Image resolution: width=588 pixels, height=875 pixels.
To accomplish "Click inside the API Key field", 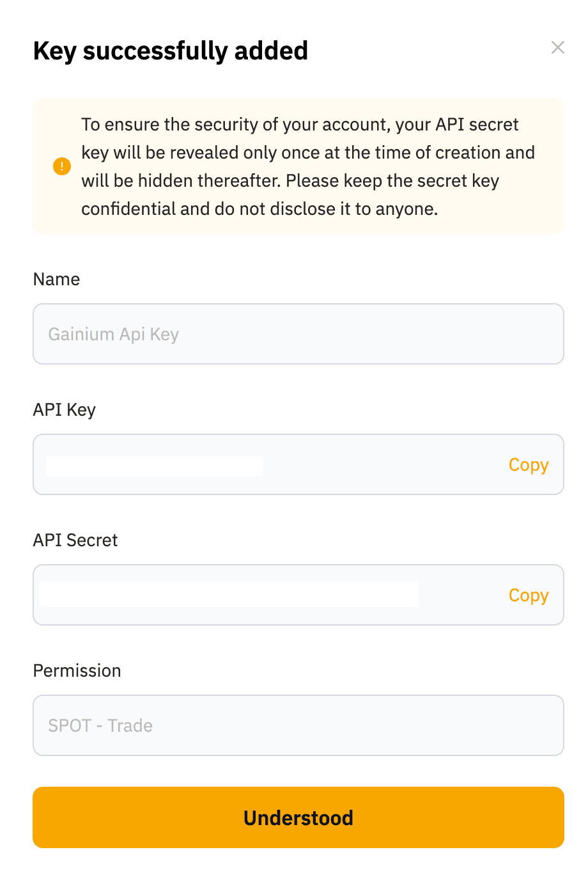I will (x=383, y=465).
